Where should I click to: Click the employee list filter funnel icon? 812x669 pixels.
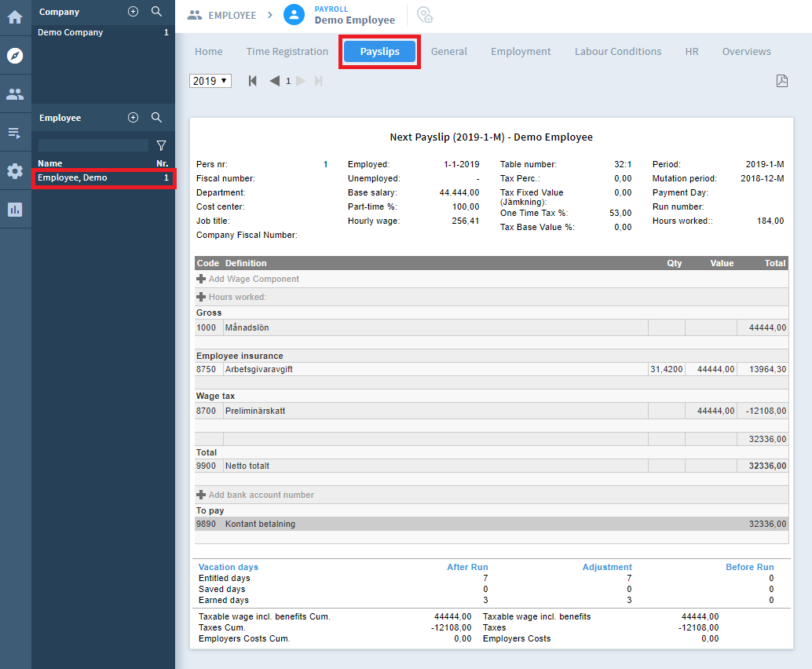coord(161,145)
